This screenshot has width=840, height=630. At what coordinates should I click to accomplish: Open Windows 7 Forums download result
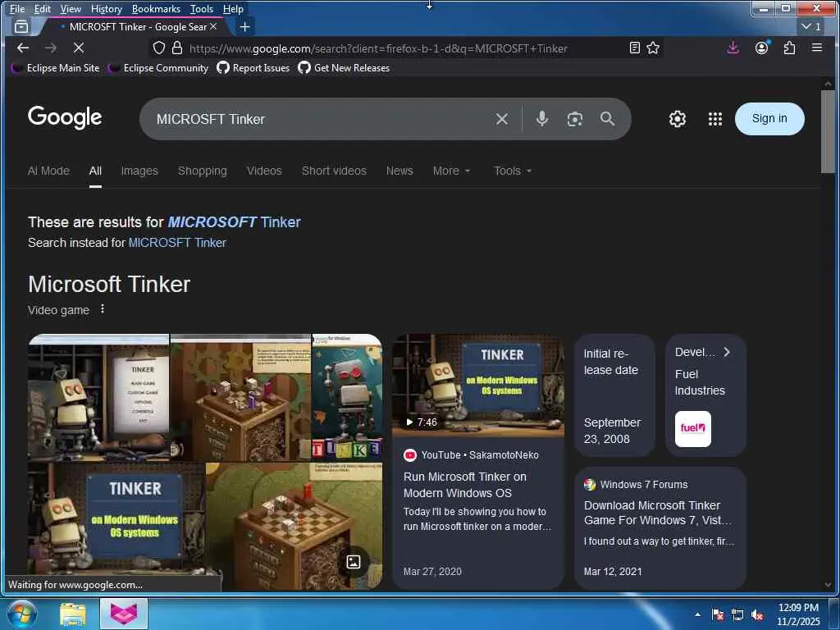coord(657,513)
